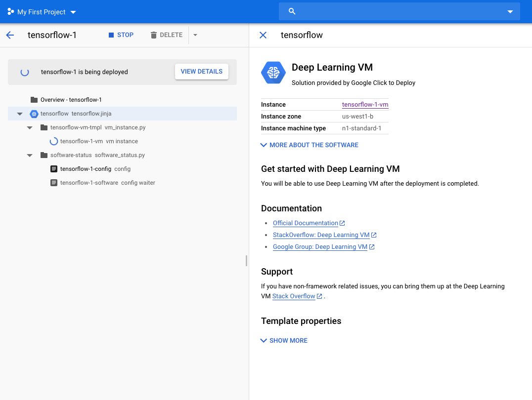
Task: Click the Deep Learning VM brain logo
Action: pyautogui.click(x=273, y=73)
